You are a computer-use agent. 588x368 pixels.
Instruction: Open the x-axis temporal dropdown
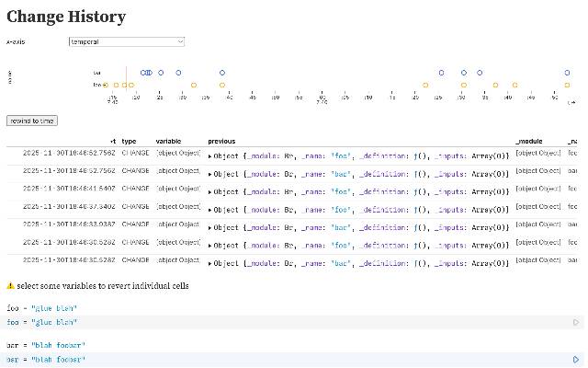(127, 41)
